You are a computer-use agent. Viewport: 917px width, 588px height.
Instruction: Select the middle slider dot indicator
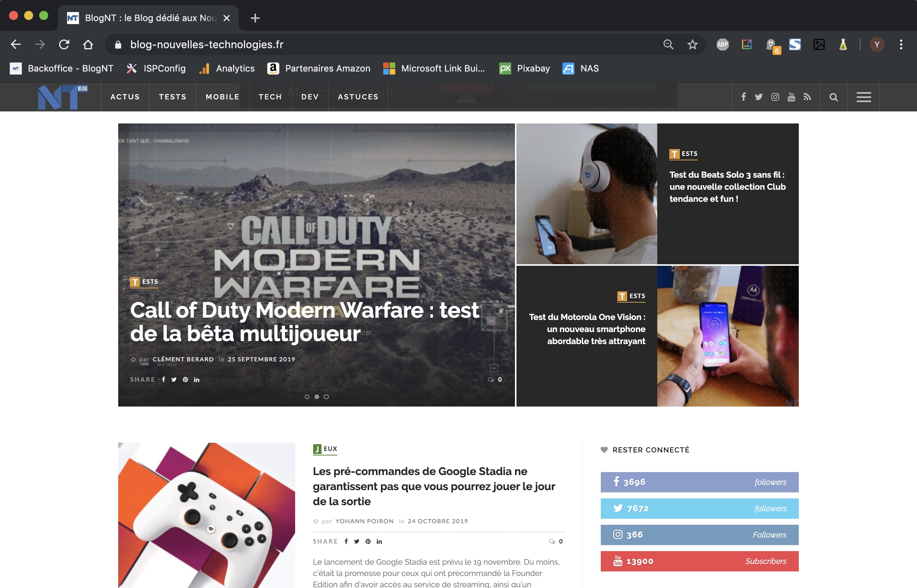(317, 397)
